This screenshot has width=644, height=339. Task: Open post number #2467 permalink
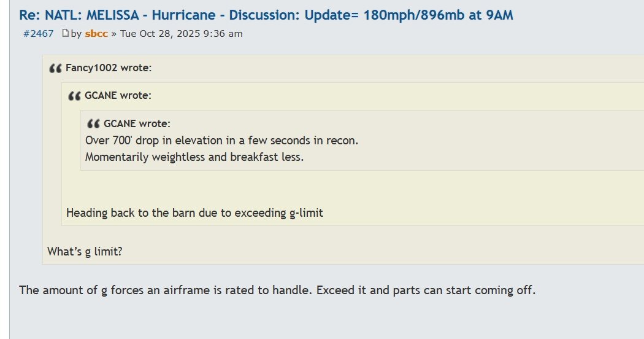pos(38,34)
